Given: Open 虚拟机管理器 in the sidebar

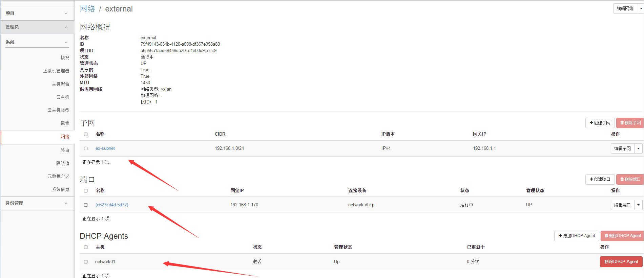Looking at the screenshot, I should (56, 71).
